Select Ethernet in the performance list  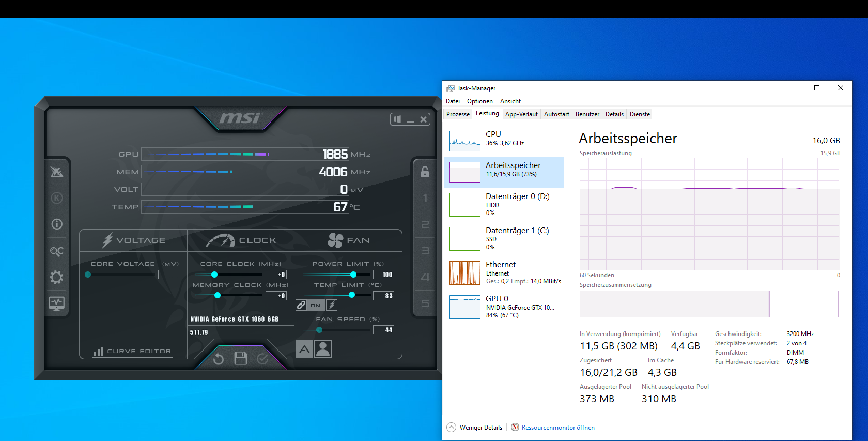504,272
